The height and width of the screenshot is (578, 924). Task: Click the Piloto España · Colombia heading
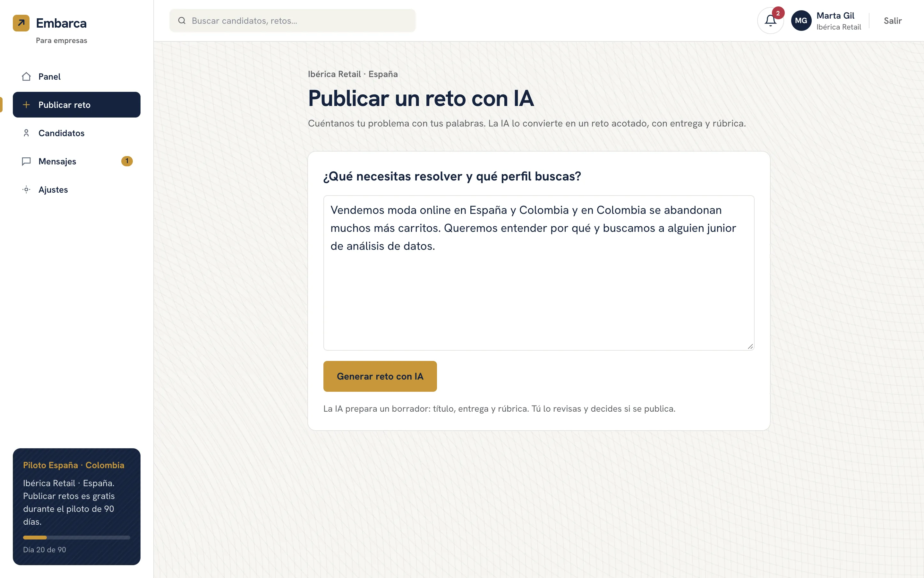pyautogui.click(x=74, y=465)
